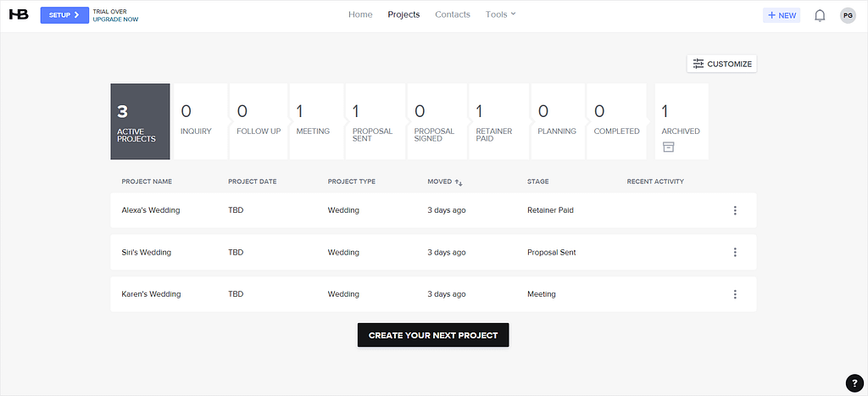Open the PG profile avatar
868x396 pixels.
point(848,15)
